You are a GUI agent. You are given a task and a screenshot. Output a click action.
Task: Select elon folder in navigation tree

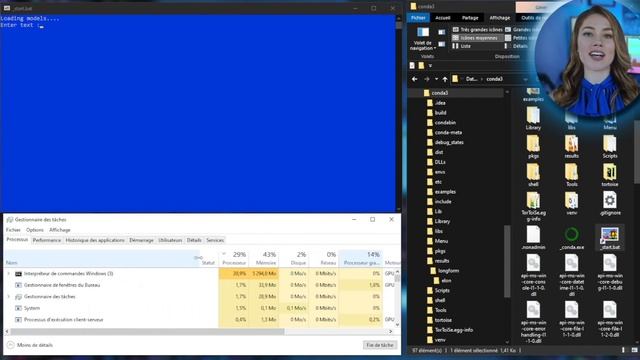(x=446, y=280)
